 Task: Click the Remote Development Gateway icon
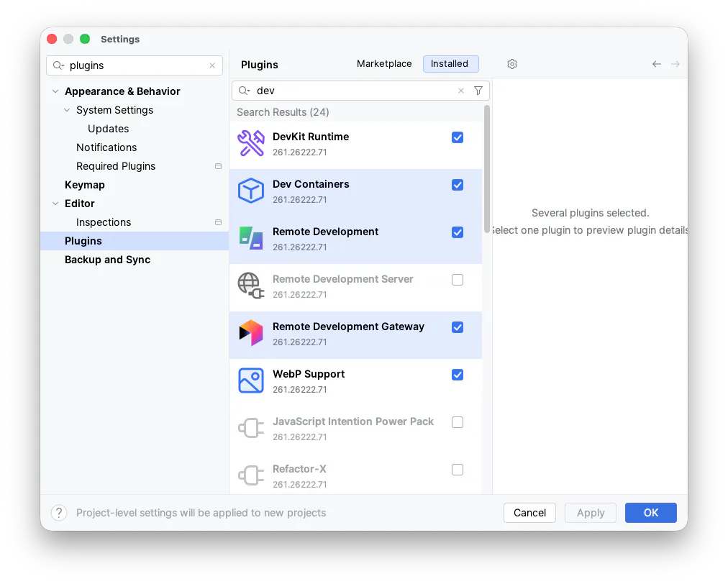251,333
